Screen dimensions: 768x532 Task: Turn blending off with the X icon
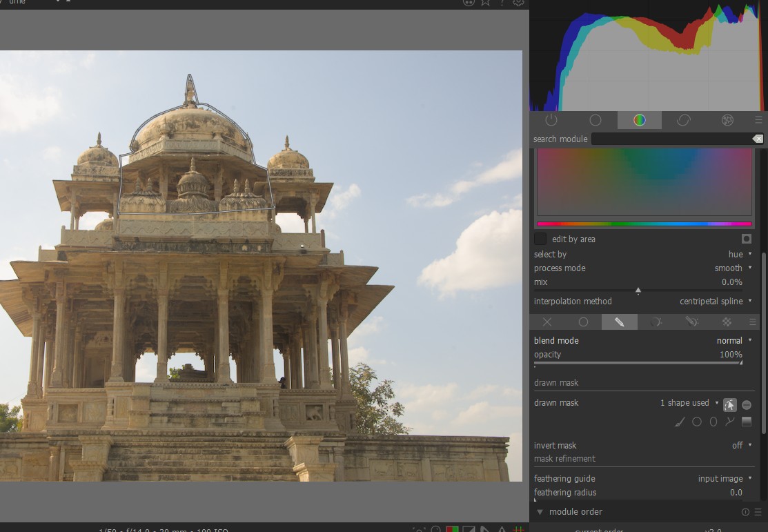tap(547, 322)
